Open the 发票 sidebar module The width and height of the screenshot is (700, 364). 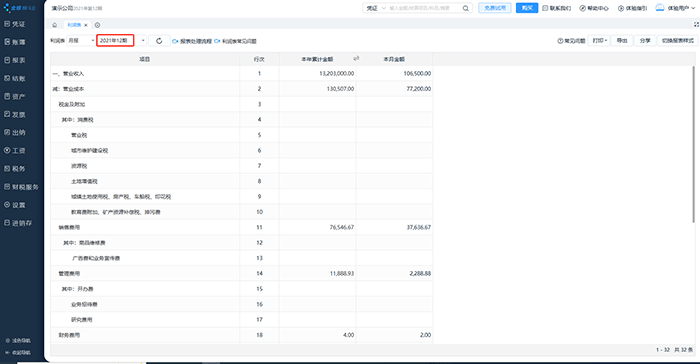[x=15, y=114]
